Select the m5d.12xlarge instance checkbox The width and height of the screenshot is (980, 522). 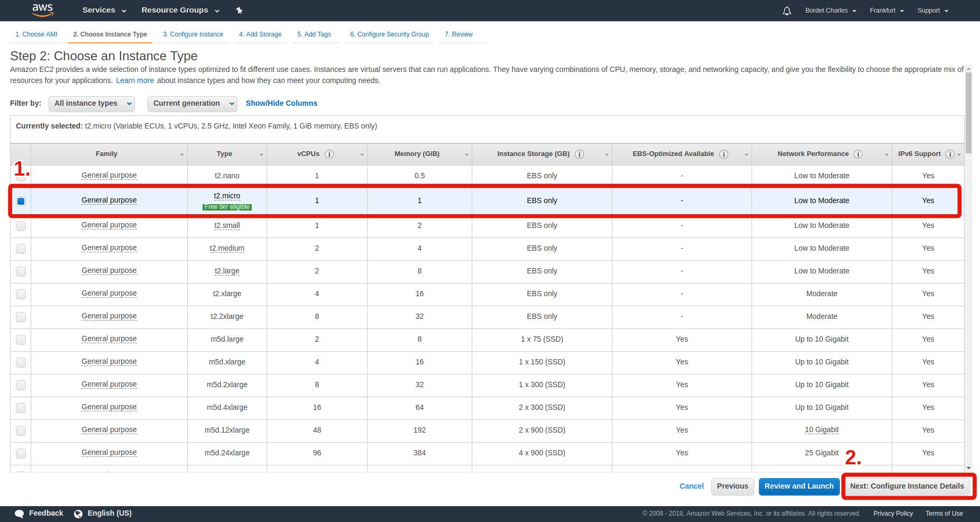coord(21,431)
